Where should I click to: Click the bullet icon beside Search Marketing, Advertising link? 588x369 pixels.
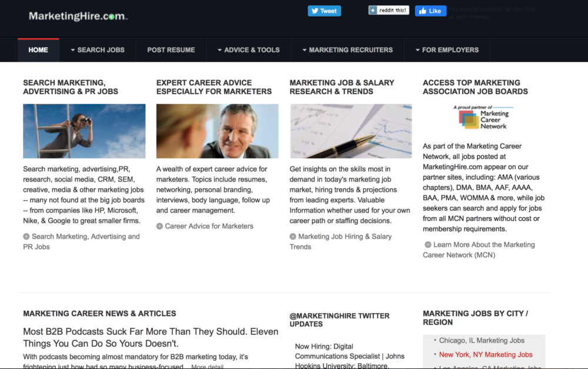pos(26,237)
